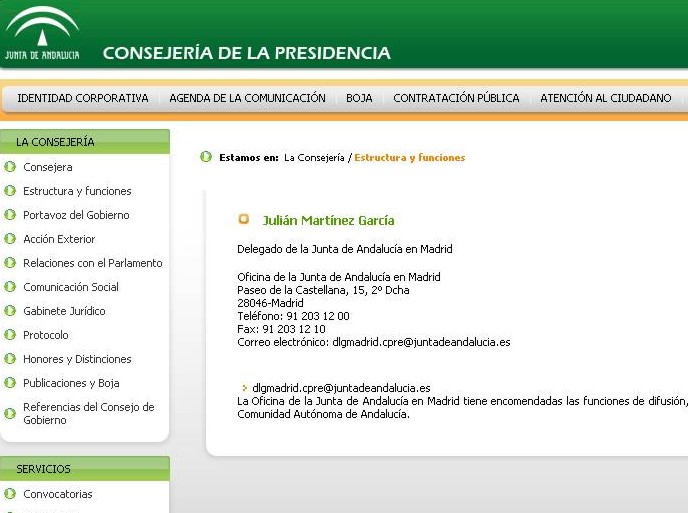Click the green bullet icon next to Gabinete Jurídico

tap(10, 311)
